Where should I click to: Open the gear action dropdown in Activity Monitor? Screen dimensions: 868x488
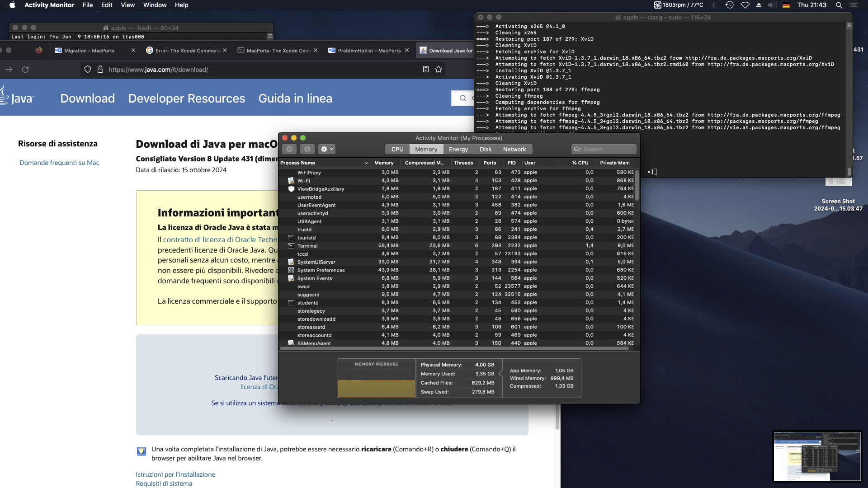coord(327,149)
